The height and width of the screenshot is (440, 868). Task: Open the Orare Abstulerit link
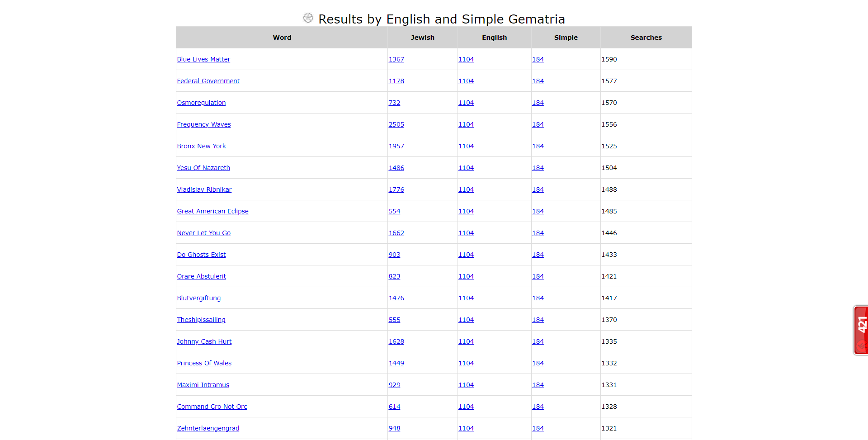coord(201,276)
